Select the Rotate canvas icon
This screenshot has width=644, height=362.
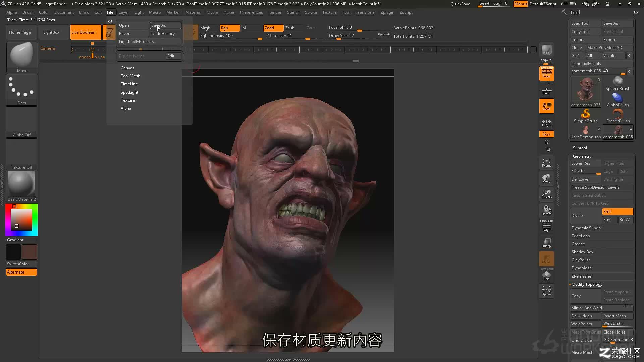coord(546,210)
